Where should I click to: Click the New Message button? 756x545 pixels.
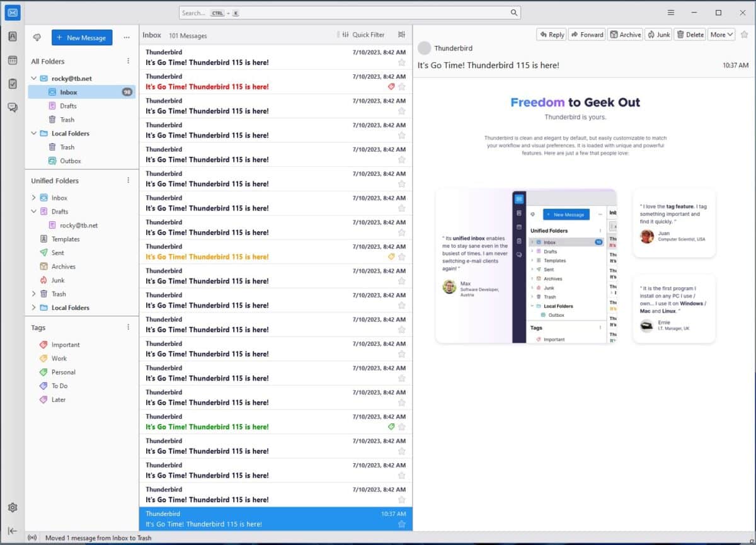(x=82, y=37)
